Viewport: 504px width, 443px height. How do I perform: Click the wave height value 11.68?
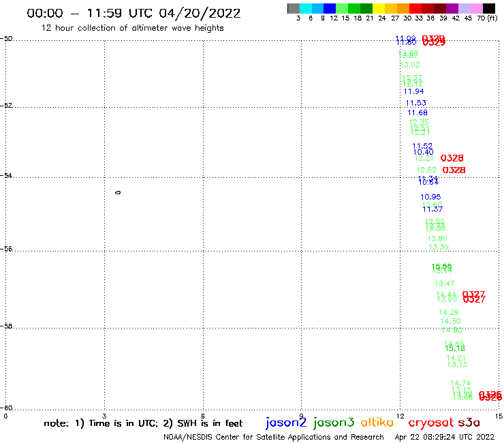click(418, 112)
